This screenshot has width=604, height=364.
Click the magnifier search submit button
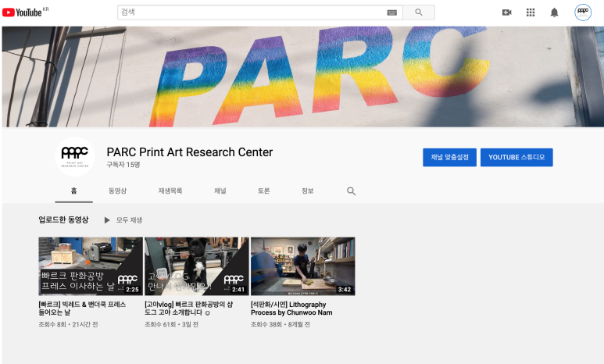click(419, 12)
